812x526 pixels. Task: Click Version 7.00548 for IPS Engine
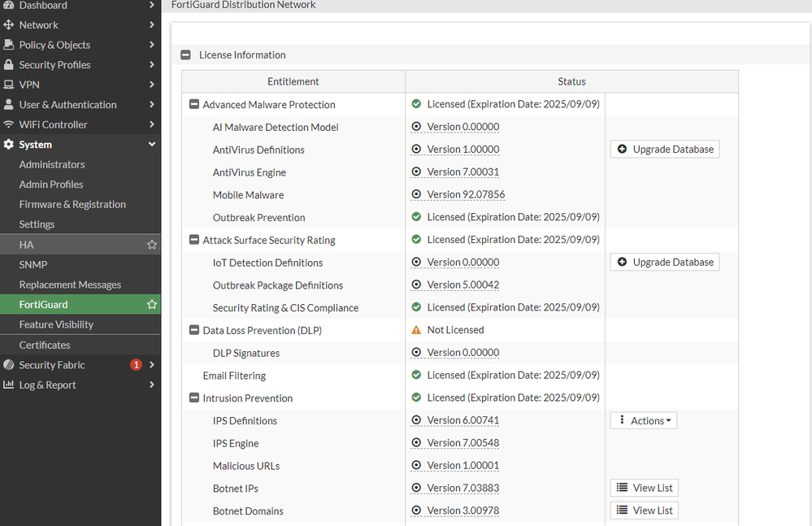pyautogui.click(x=463, y=443)
